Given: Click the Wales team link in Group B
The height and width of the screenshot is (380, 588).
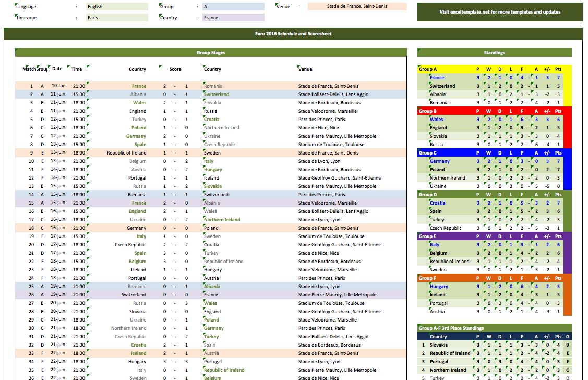Looking at the screenshot, I should (x=436, y=120).
